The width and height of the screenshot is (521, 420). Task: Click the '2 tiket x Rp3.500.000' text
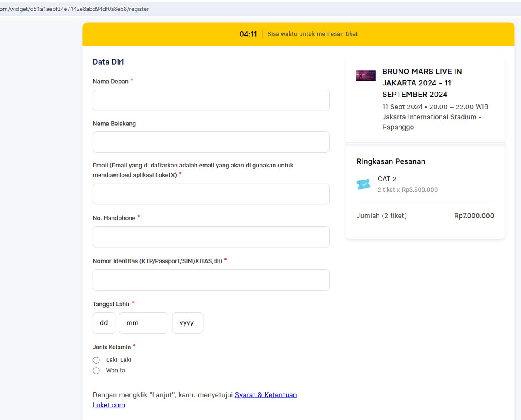click(408, 190)
